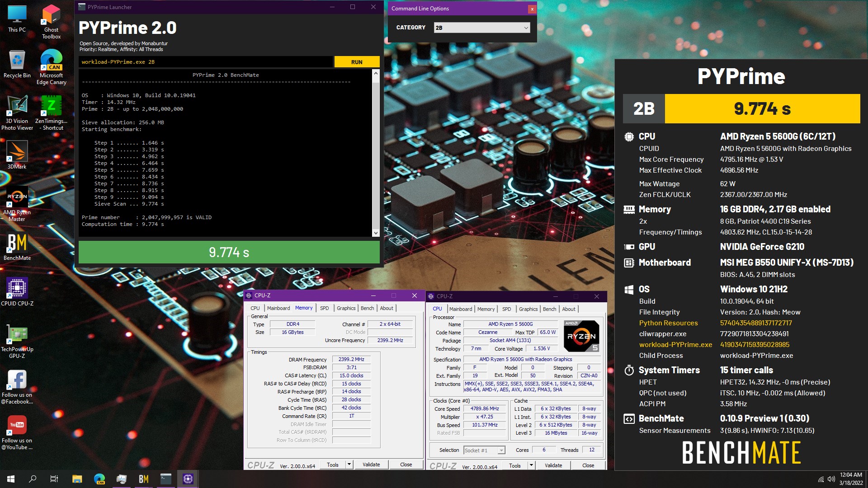Screen dimensions: 868x488
Task: Click the Python Resources hash in BenchMate panel
Action: pos(756,323)
